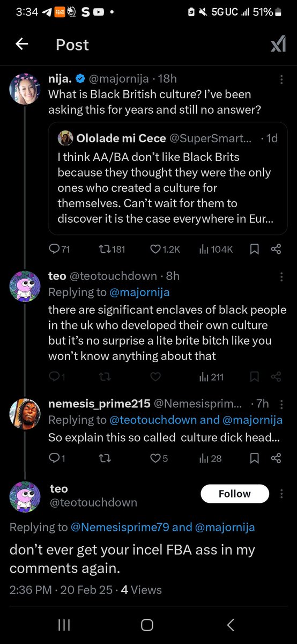
Task: Open three-dot menu on nija's post
Action: point(281,79)
